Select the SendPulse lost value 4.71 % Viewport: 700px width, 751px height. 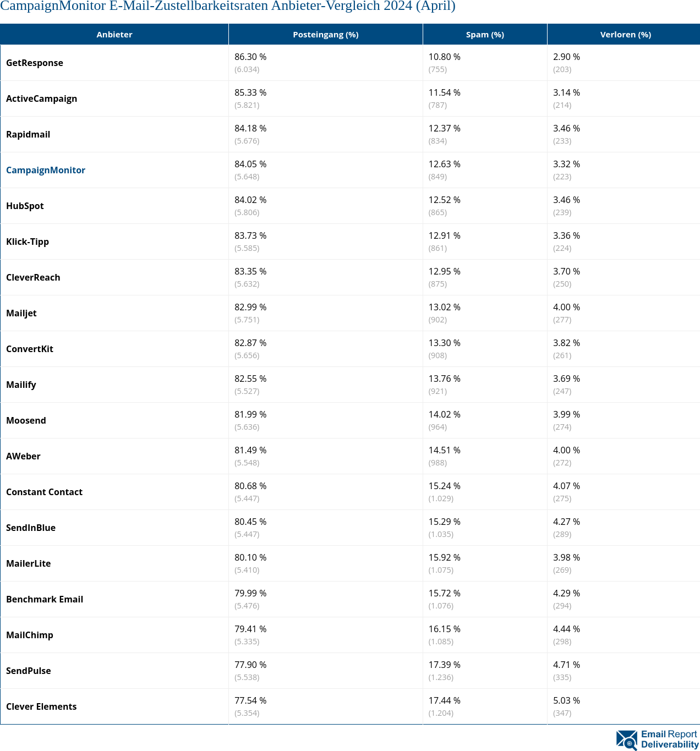click(566, 665)
